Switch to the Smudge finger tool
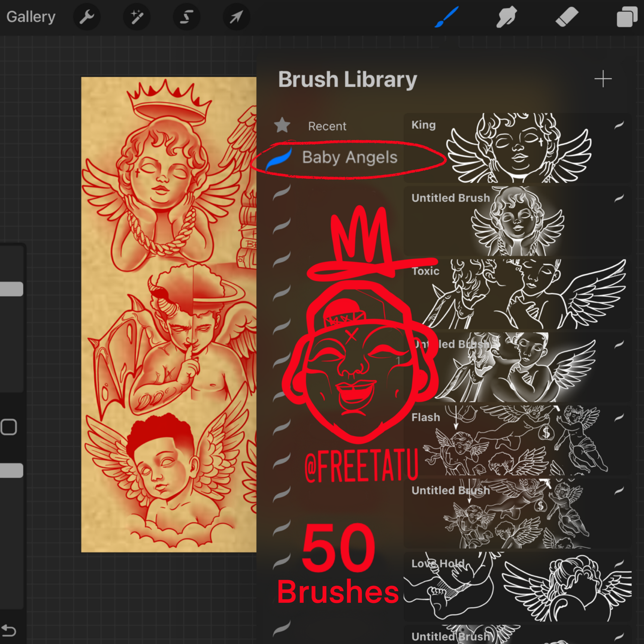 pyautogui.click(x=506, y=17)
